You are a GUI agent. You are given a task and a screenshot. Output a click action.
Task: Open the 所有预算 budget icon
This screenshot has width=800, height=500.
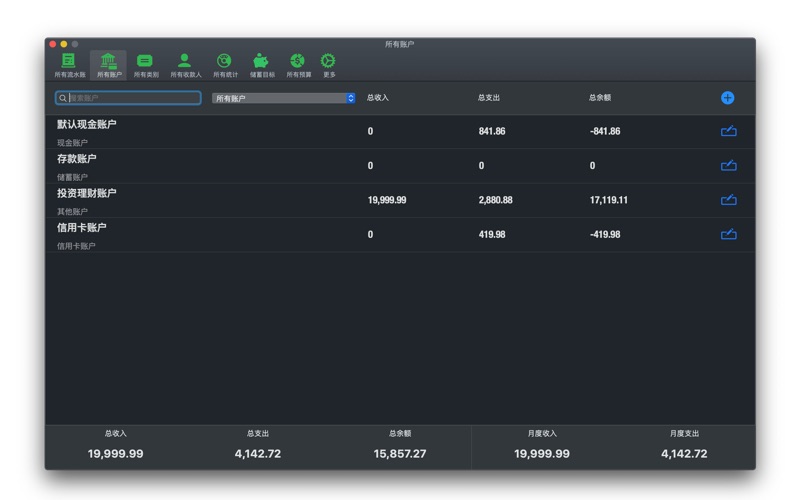[x=298, y=64]
